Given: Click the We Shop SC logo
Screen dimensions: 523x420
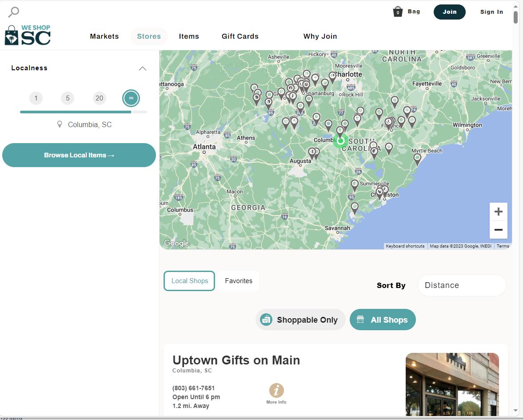Looking at the screenshot, I should point(28,33).
